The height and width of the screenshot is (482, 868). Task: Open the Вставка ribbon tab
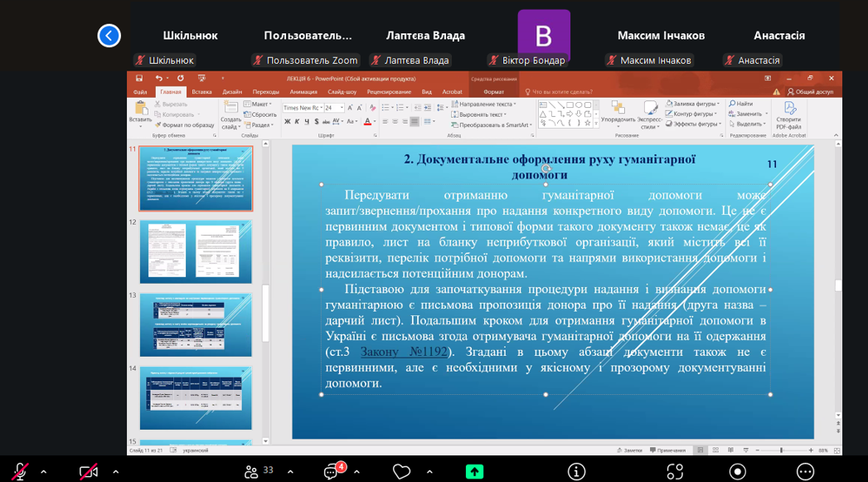tap(201, 92)
